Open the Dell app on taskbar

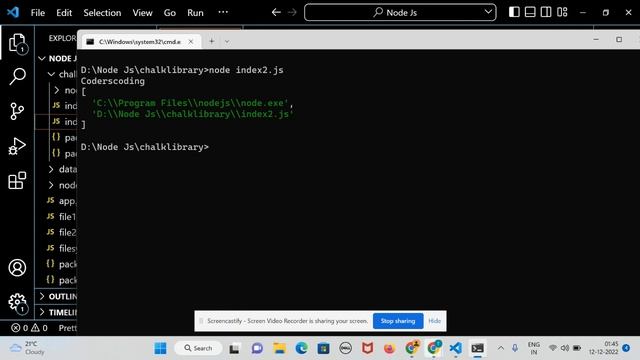345,348
